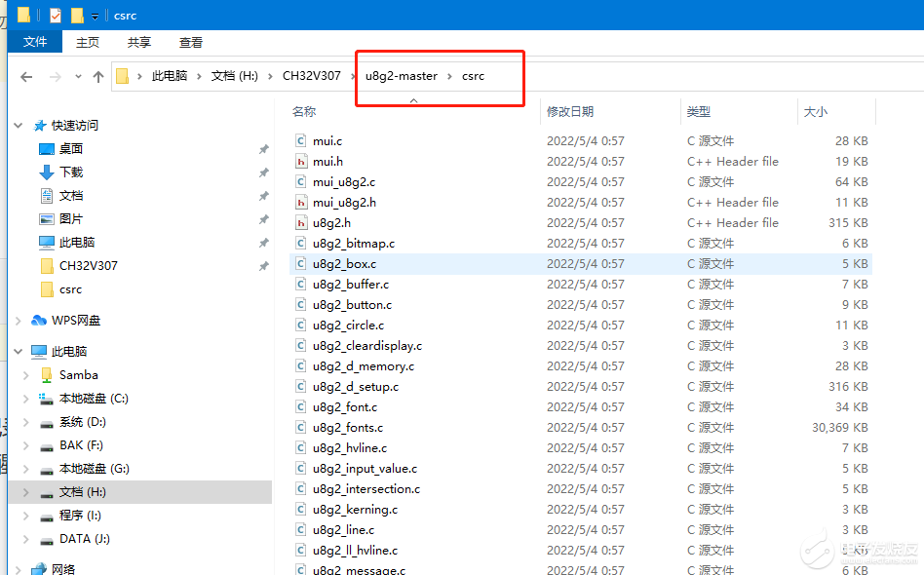Viewport: 924px width, 575px height.
Task: Select BAK (F:) drive icon
Action: (47, 446)
